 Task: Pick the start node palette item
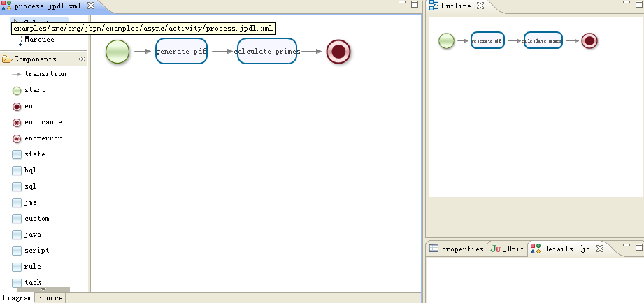(x=29, y=90)
